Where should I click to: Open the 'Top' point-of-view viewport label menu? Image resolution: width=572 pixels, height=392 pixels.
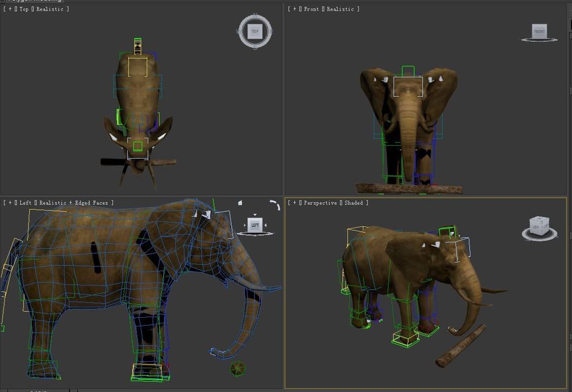tap(24, 9)
